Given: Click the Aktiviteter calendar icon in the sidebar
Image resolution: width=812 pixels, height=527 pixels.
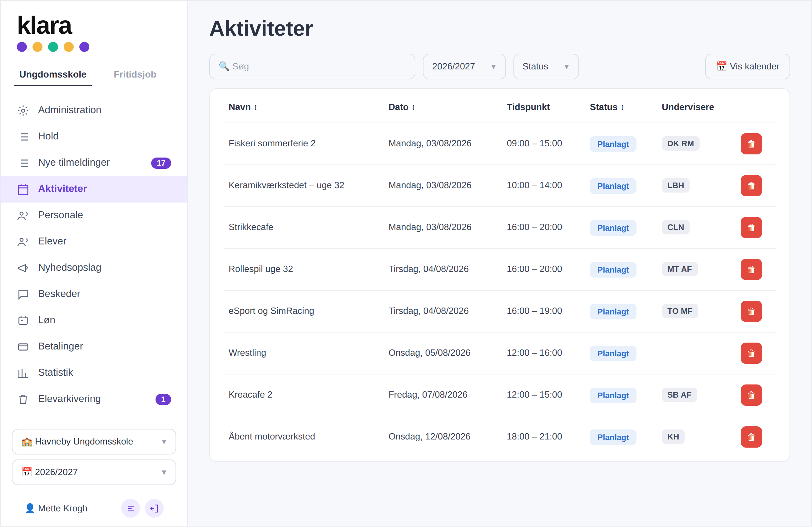Looking at the screenshot, I should click(x=23, y=189).
